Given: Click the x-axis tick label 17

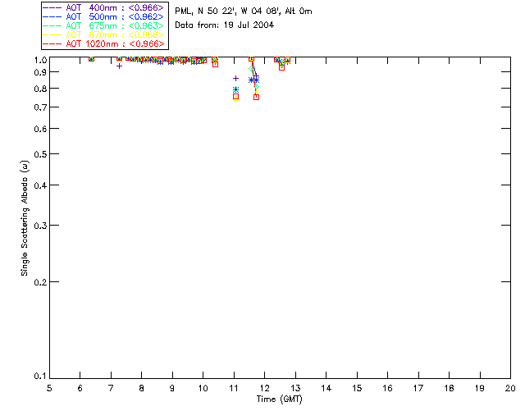Looking at the screenshot, I should coord(418,388).
